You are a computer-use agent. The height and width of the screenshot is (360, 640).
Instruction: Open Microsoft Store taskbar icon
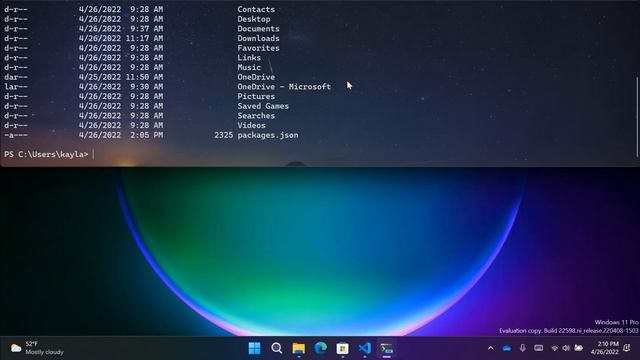(x=342, y=348)
